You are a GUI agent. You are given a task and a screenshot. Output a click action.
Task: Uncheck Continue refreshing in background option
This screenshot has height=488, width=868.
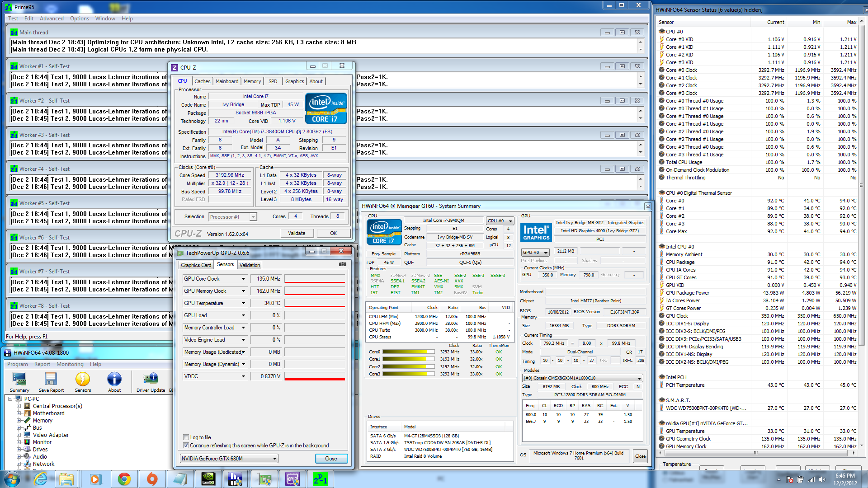(186, 446)
